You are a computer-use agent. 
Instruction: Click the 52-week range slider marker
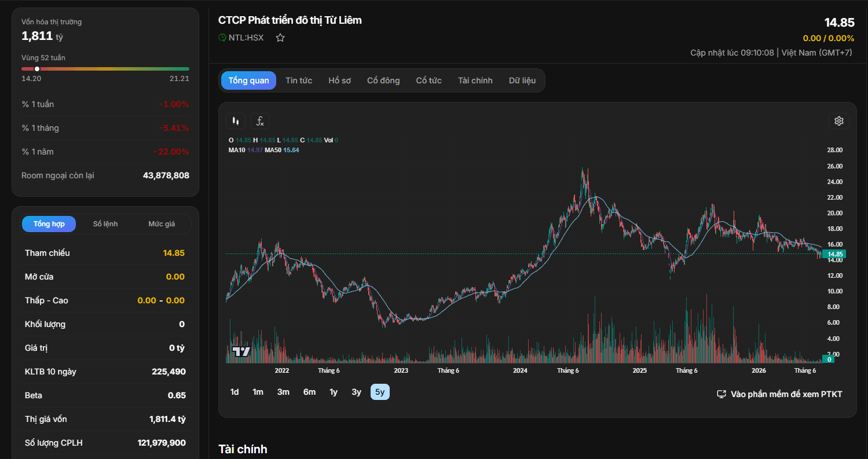pyautogui.click(x=37, y=69)
